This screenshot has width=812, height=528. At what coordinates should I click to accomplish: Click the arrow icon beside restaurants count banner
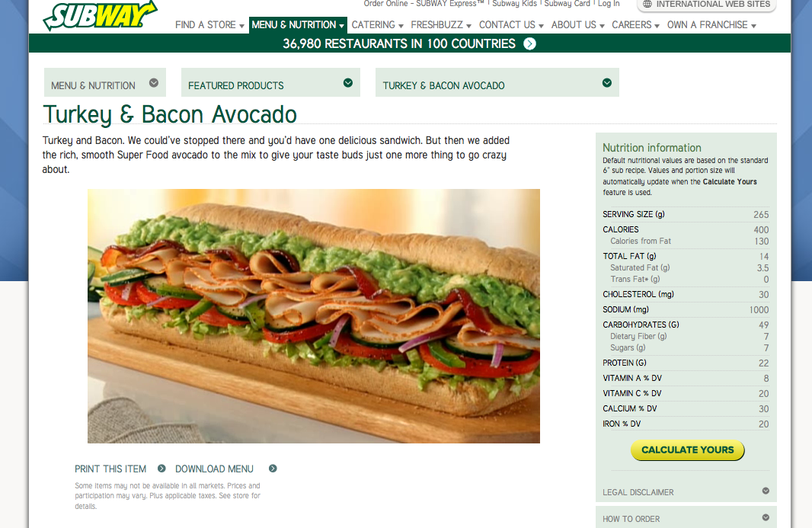coord(529,43)
